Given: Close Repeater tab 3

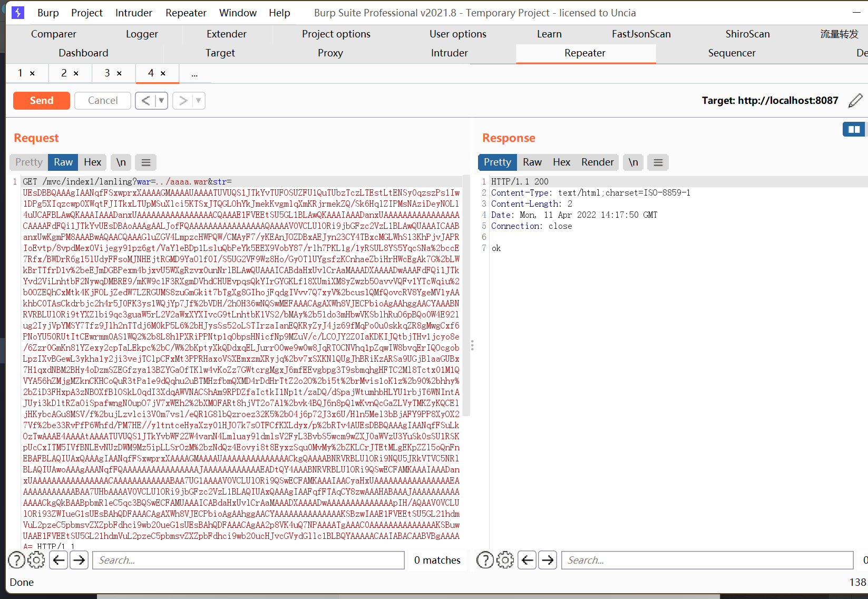Looking at the screenshot, I should tap(119, 73).
